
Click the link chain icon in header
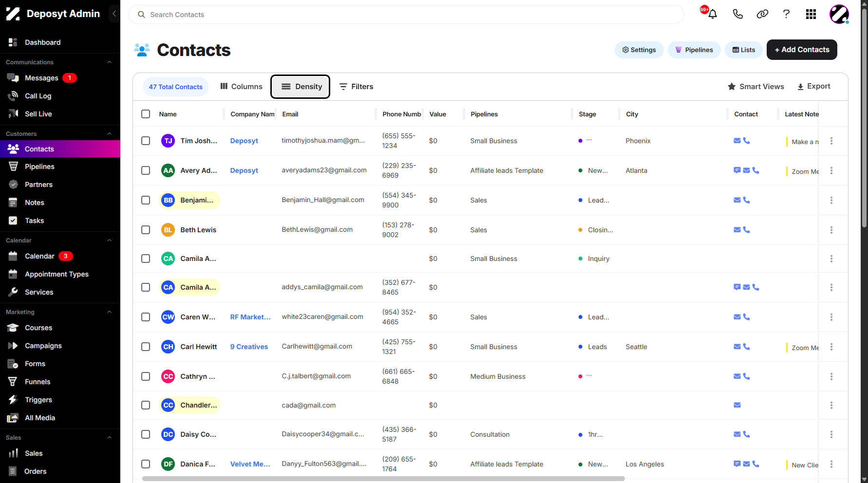[x=762, y=14]
